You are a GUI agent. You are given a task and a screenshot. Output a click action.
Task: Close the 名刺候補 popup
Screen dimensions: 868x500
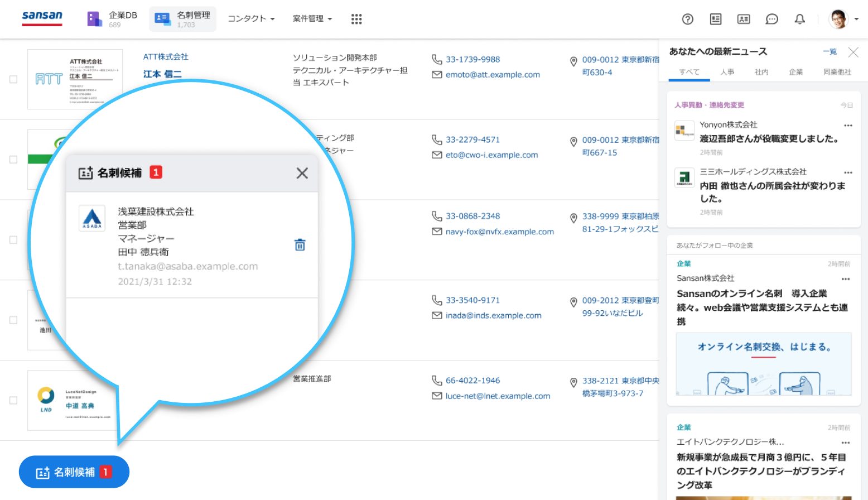(302, 173)
